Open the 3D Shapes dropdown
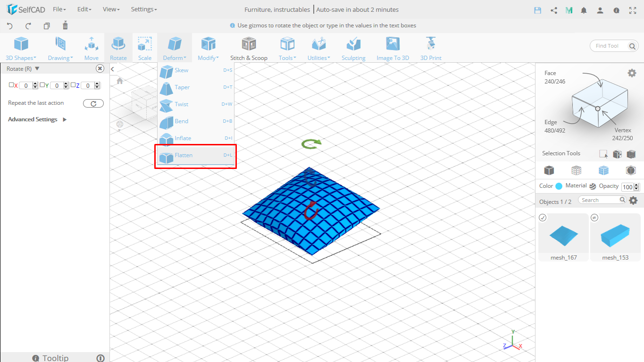 click(21, 49)
